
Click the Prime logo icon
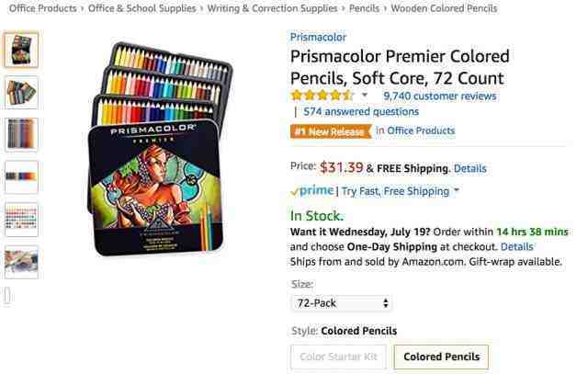[x=312, y=191]
